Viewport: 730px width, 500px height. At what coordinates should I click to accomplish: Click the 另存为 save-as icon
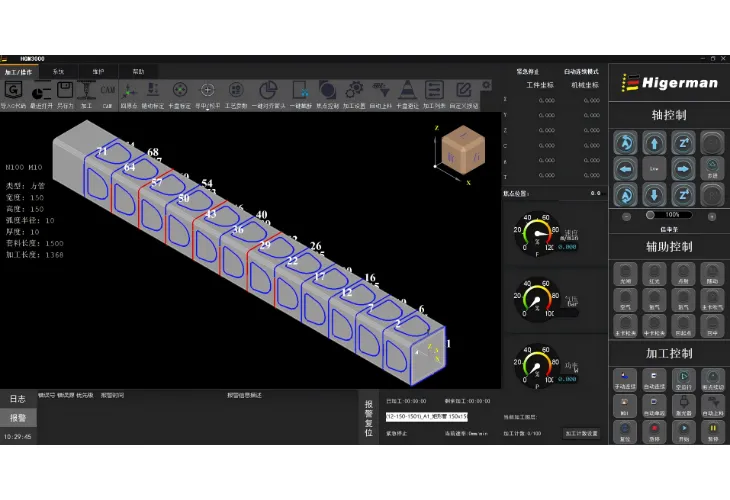tap(65, 91)
